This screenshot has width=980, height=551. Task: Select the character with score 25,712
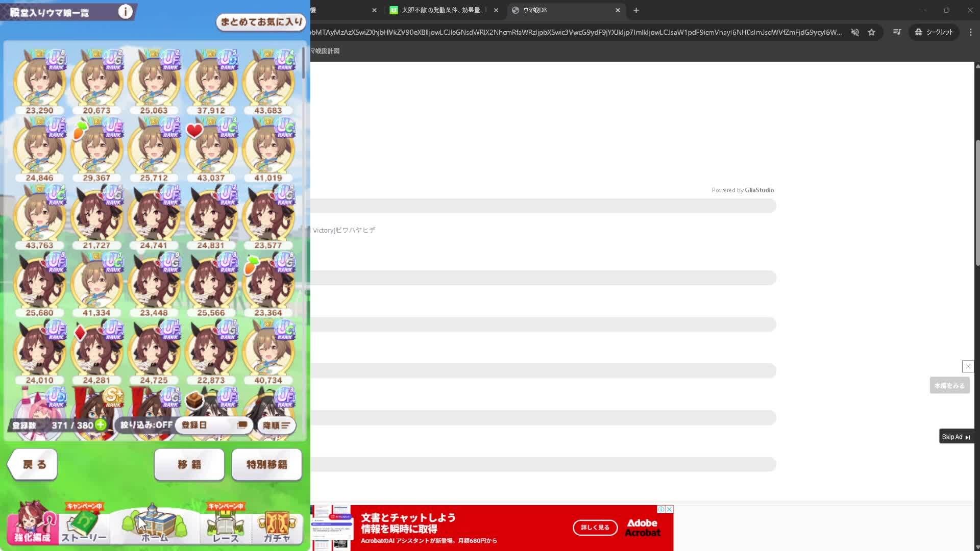tap(154, 149)
